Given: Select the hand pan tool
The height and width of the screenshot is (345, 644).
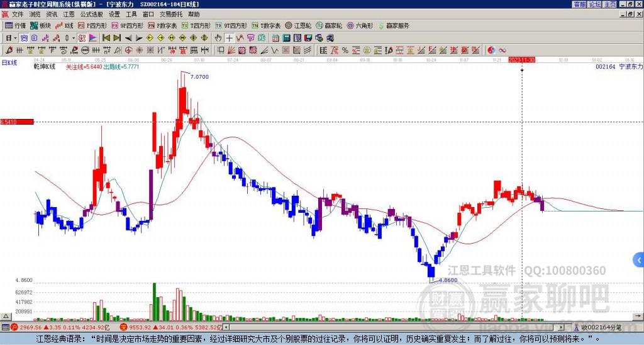Looking at the screenshot, I should [x=218, y=38].
